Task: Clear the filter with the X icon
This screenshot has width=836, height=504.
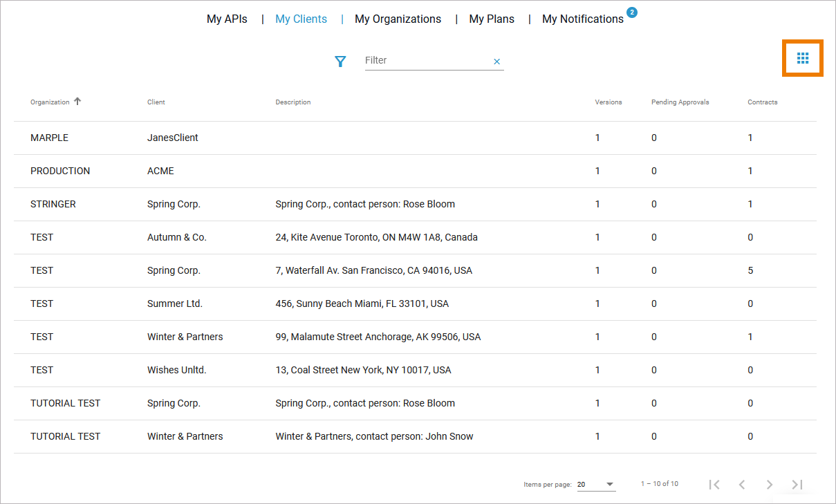Action: pyautogui.click(x=496, y=62)
